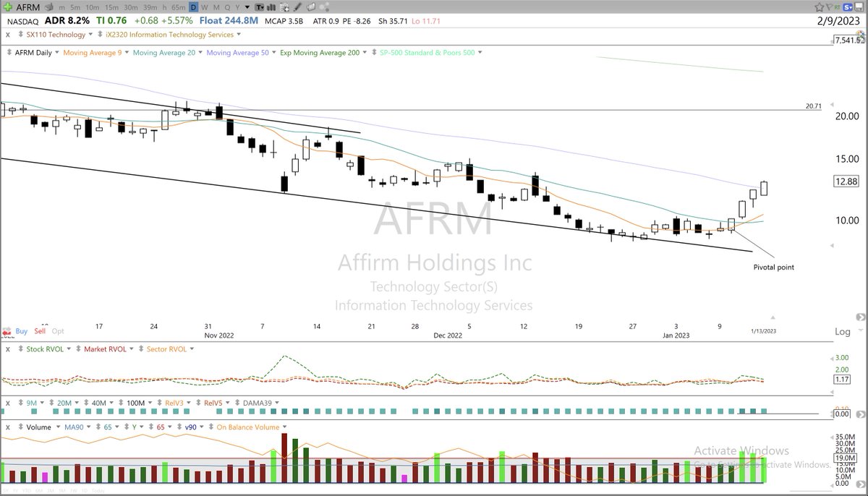Switch to the 5m timeframe

75,7
